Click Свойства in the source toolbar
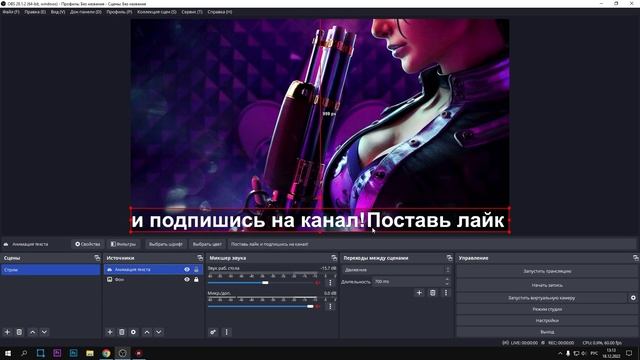The width and height of the screenshot is (640, 360). 88,244
